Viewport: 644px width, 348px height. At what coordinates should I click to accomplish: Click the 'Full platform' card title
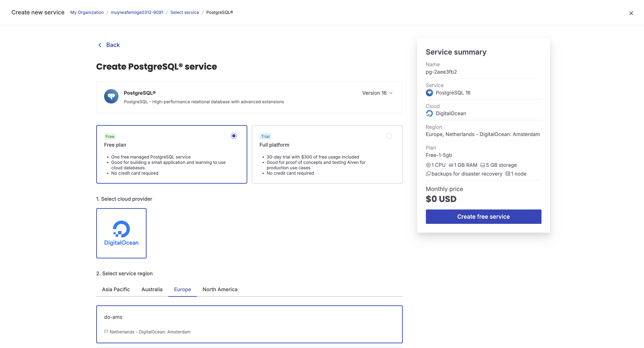(274, 145)
